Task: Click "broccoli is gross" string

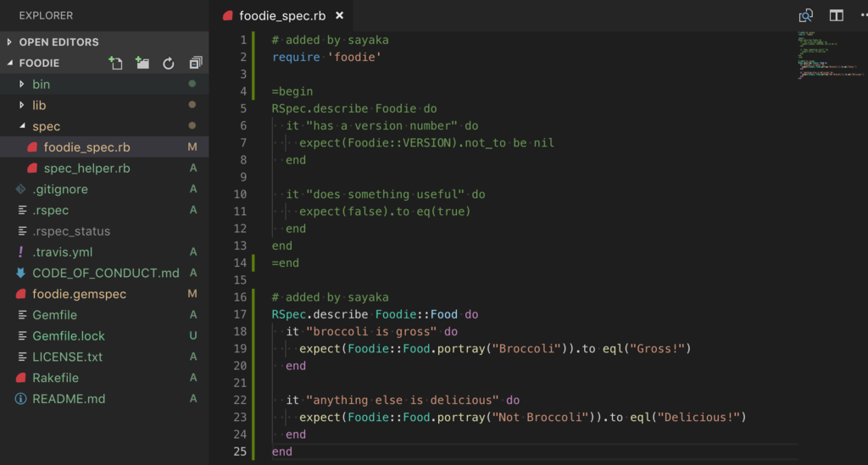Action: click(371, 332)
